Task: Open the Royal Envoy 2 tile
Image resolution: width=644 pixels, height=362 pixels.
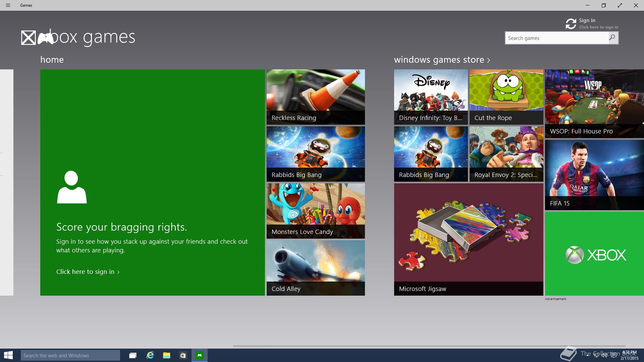Action: 506,154
